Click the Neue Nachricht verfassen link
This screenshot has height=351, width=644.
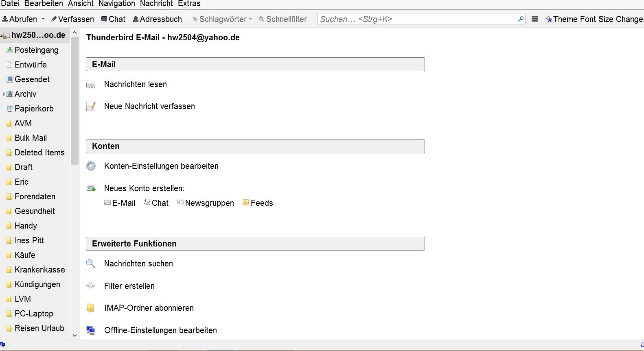point(149,106)
